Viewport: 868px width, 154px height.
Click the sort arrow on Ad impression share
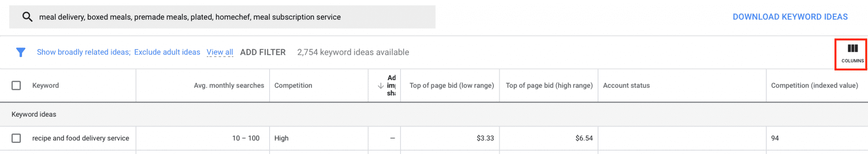point(381,86)
